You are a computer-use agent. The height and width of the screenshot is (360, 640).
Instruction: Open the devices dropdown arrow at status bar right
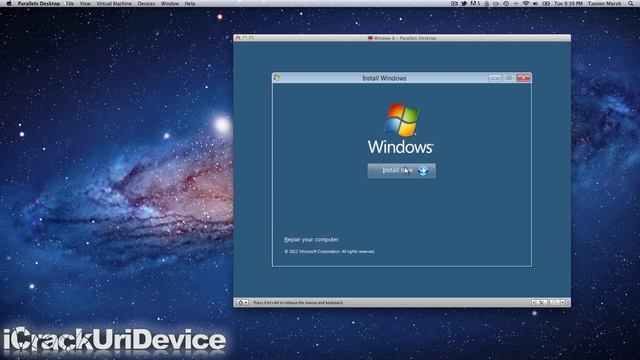click(x=562, y=302)
